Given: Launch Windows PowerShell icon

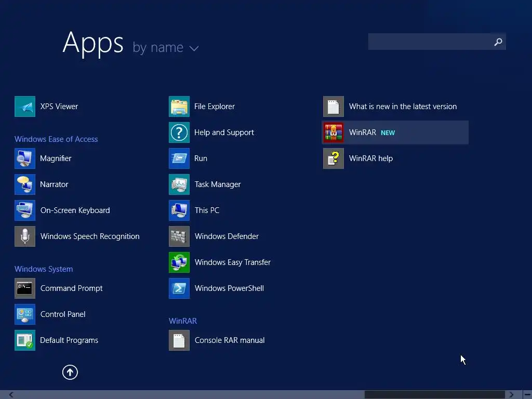Looking at the screenshot, I should (x=179, y=288).
